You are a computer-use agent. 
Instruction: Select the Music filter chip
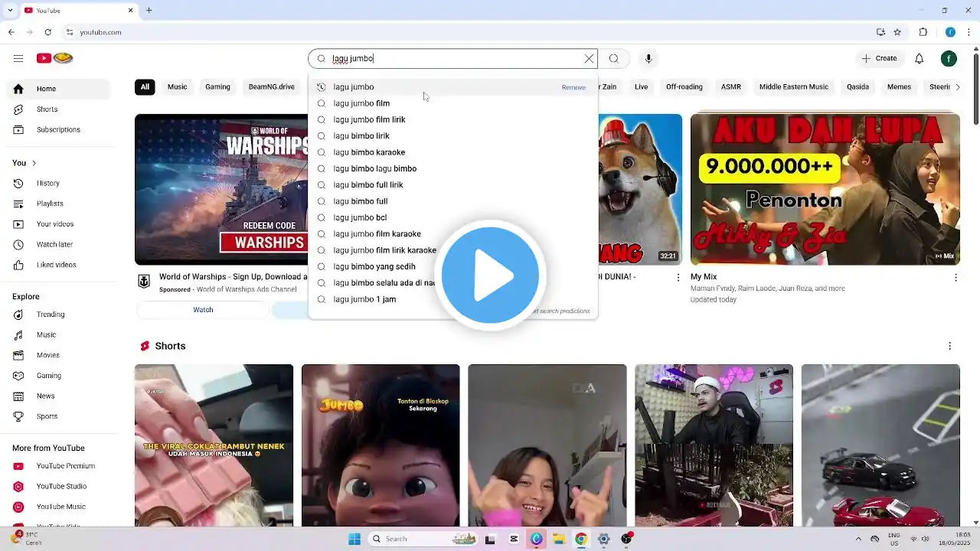178,87
